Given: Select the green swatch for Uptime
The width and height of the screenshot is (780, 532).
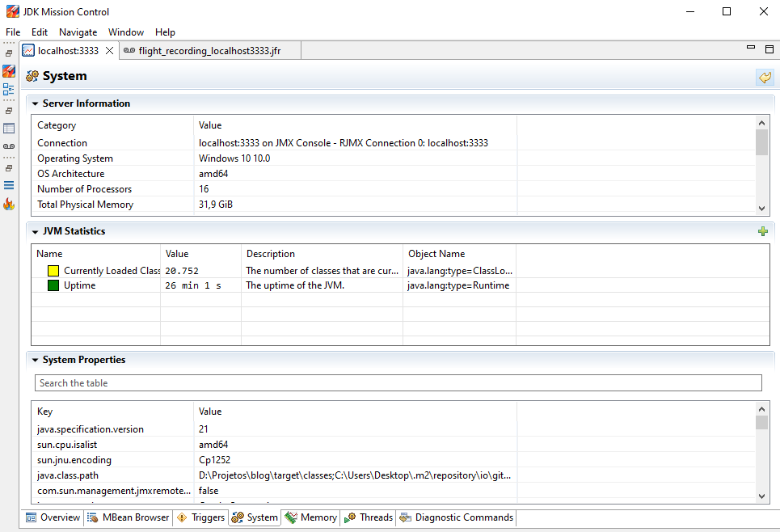Looking at the screenshot, I should [x=53, y=285].
